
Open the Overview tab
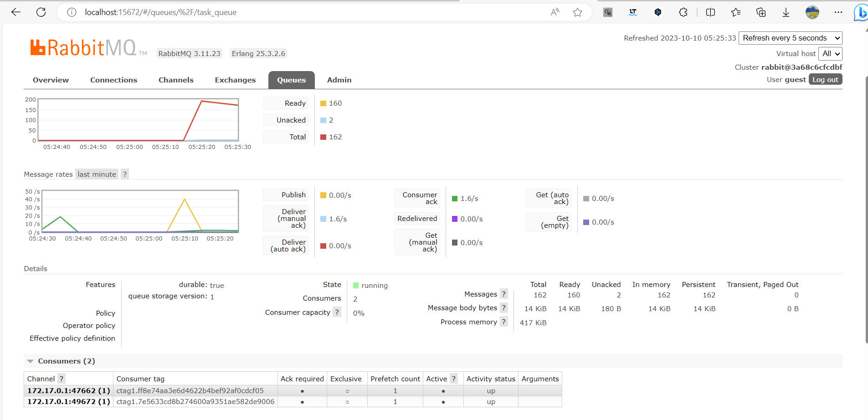point(51,80)
